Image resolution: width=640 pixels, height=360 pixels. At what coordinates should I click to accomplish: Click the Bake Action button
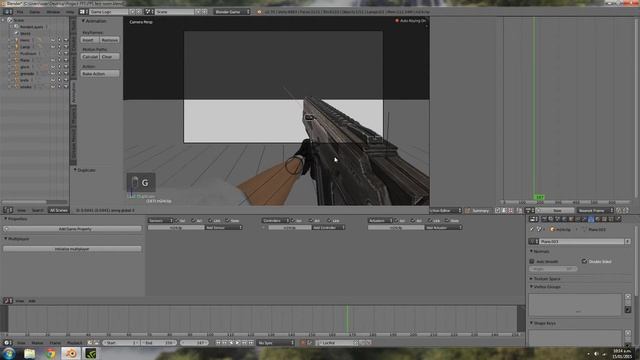pos(100,74)
